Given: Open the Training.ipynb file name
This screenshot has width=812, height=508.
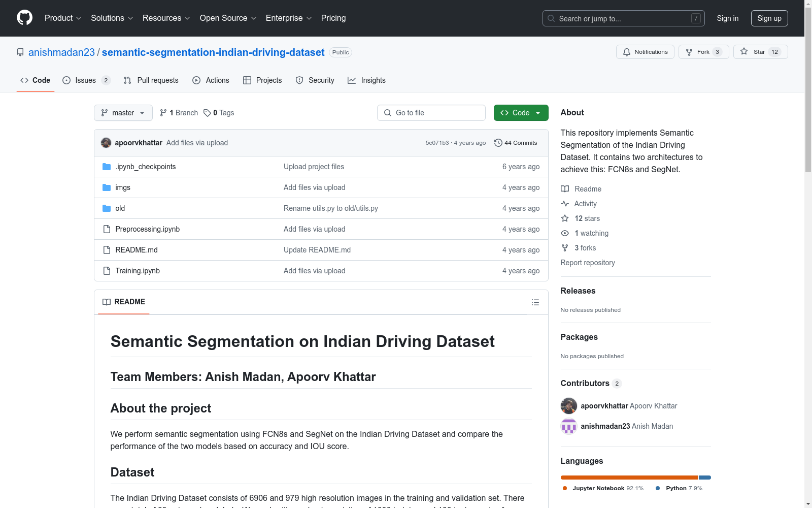Looking at the screenshot, I should coord(138,271).
